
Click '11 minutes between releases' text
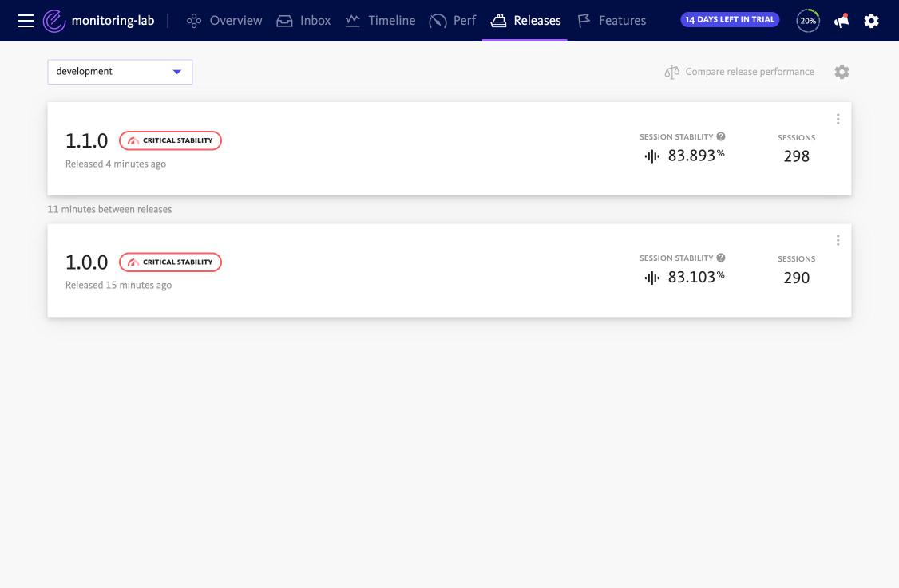pos(109,210)
